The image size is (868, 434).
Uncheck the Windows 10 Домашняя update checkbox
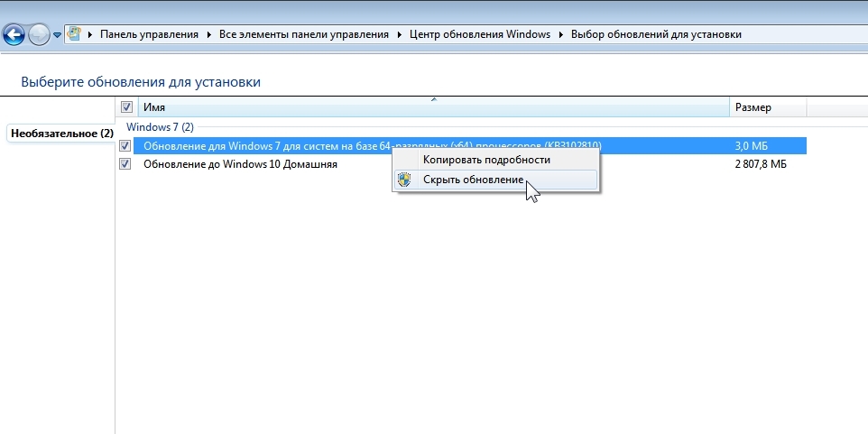point(125,164)
